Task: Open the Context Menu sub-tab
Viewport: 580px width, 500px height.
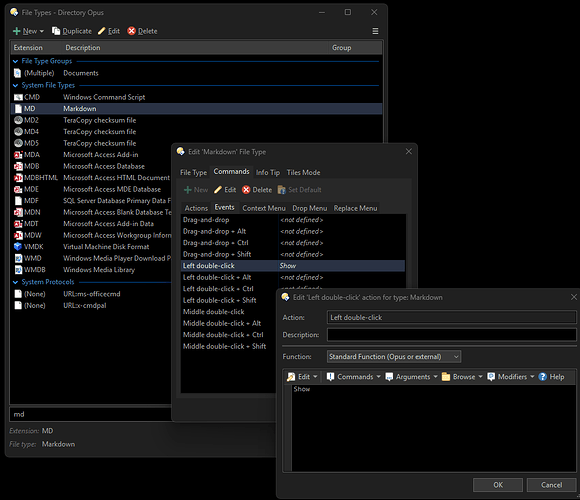Action: [264, 208]
